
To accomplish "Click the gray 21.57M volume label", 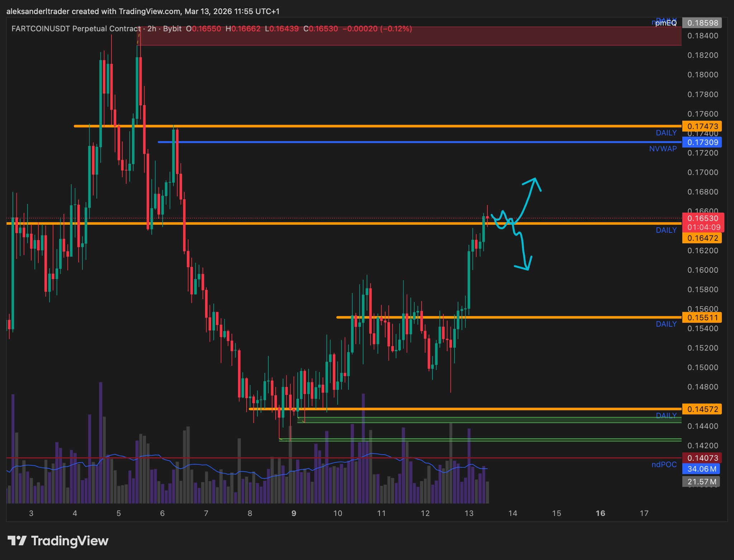I will click(x=701, y=482).
